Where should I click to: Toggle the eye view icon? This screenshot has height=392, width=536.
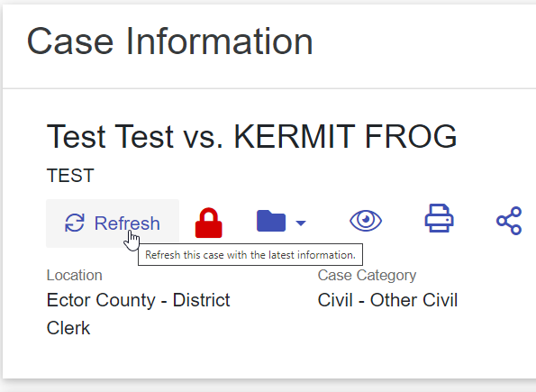point(366,221)
